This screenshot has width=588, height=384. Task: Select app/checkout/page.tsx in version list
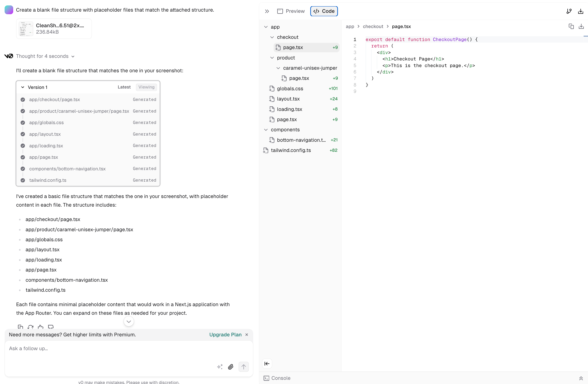coord(54,99)
